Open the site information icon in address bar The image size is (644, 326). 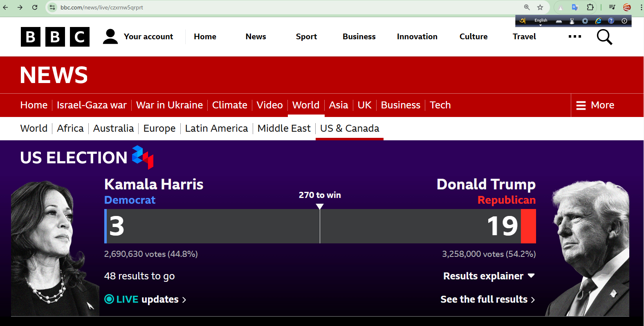coord(52,7)
